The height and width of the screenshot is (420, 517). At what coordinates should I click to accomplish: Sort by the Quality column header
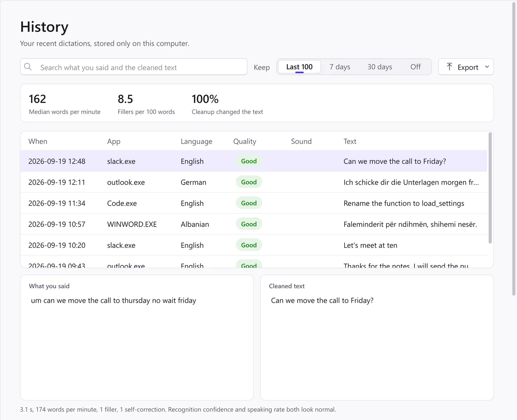pos(244,141)
